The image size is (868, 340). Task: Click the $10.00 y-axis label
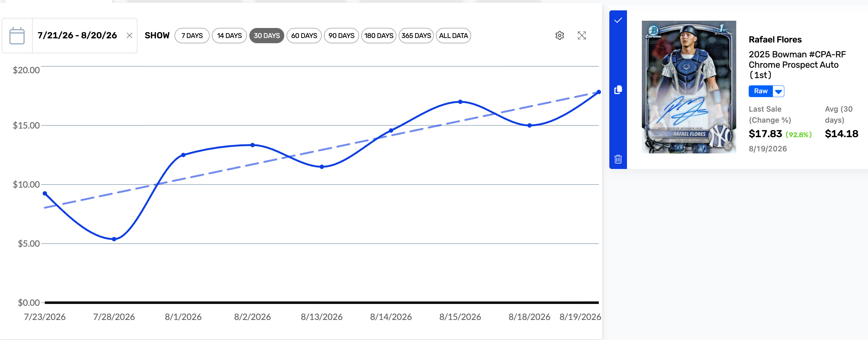click(x=26, y=185)
